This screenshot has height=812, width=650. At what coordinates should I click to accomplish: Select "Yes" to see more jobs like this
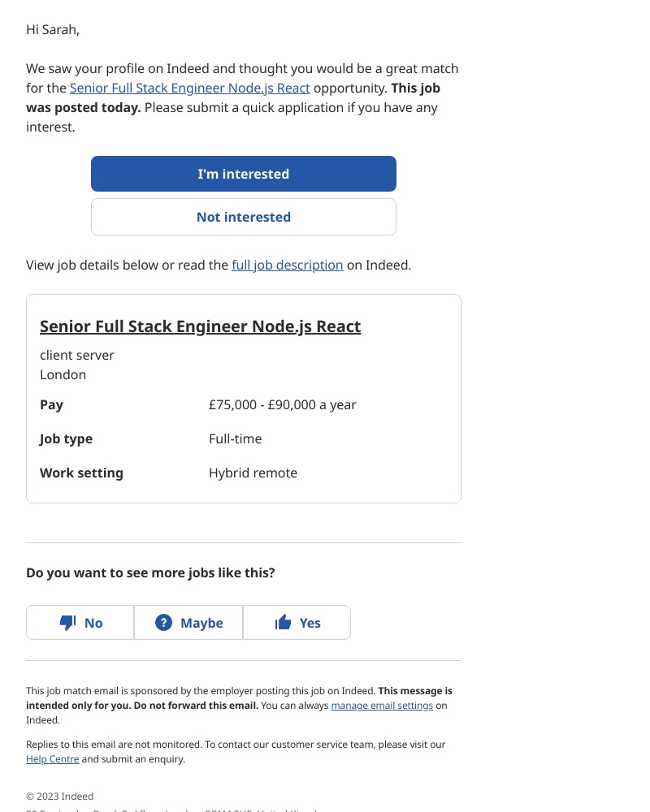(x=297, y=622)
